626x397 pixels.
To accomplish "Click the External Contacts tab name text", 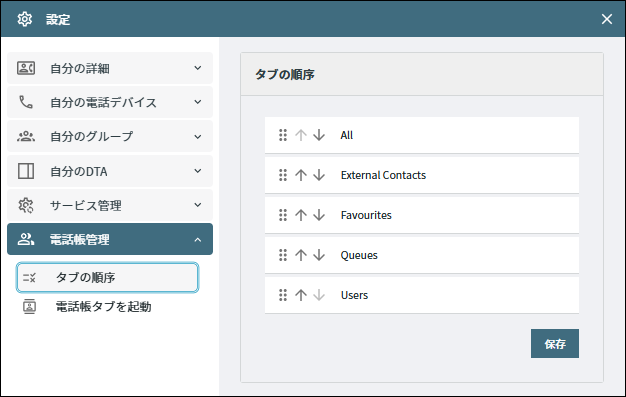I will tap(383, 175).
